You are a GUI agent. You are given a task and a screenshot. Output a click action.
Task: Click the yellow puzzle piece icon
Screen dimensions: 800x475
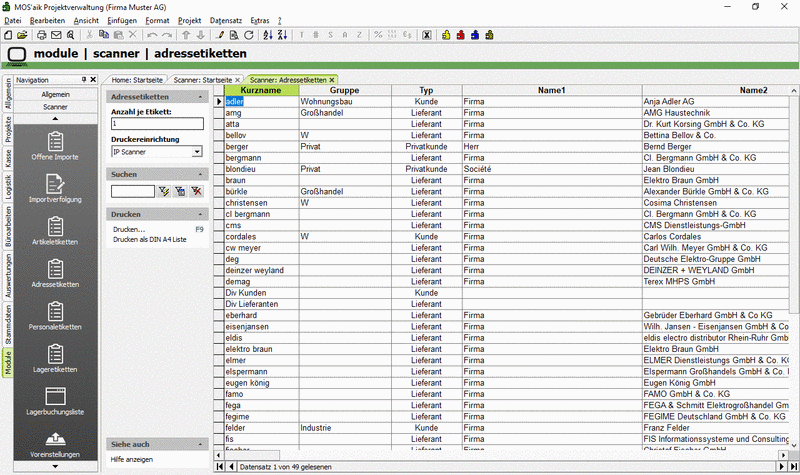coord(446,35)
